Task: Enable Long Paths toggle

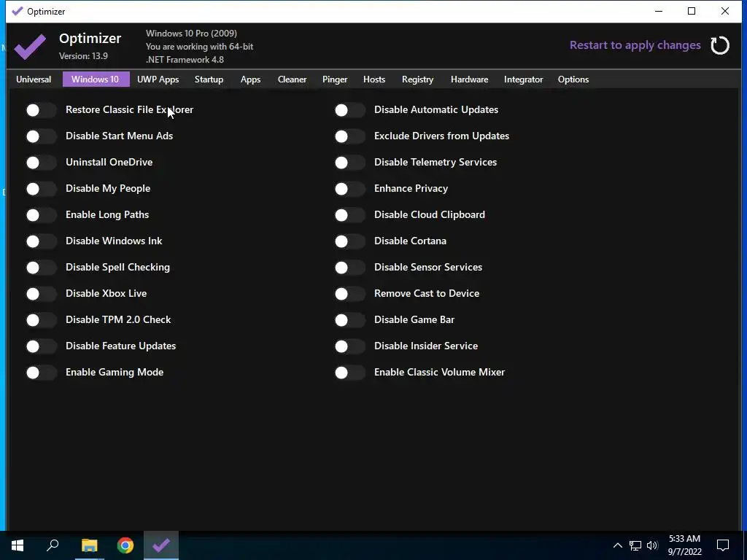Action: 41,215
